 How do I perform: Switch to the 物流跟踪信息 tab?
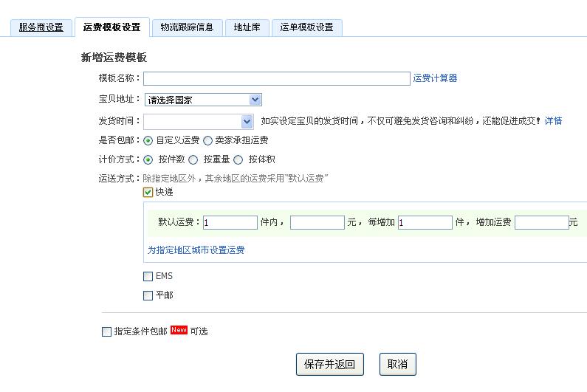pos(187,27)
